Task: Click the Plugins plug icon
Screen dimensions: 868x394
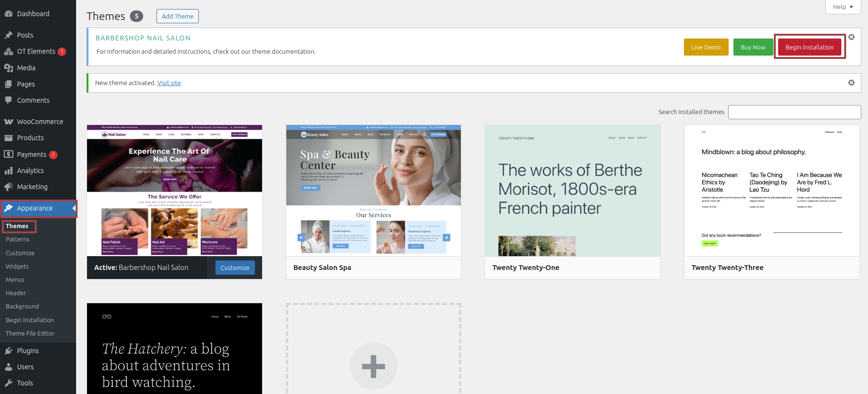Action: click(x=9, y=351)
